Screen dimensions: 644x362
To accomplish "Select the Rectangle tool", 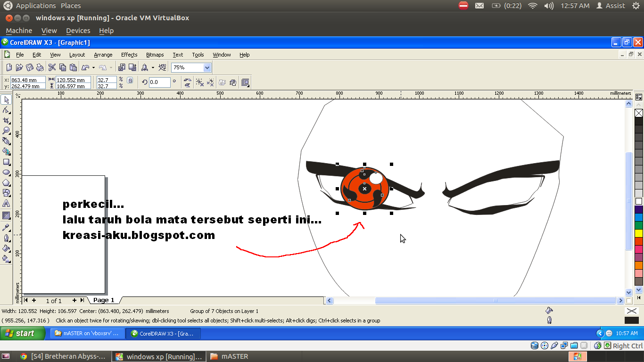I will (6, 162).
